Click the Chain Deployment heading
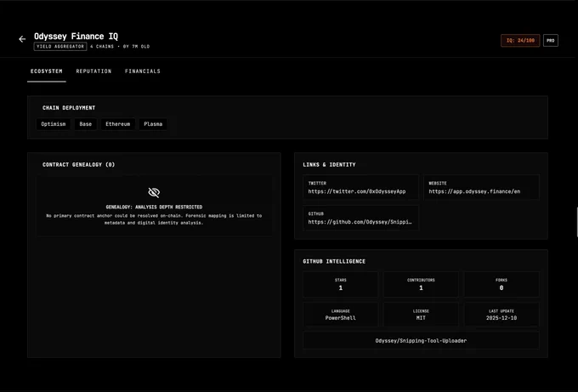Image resolution: width=578 pixels, height=392 pixels. point(69,108)
